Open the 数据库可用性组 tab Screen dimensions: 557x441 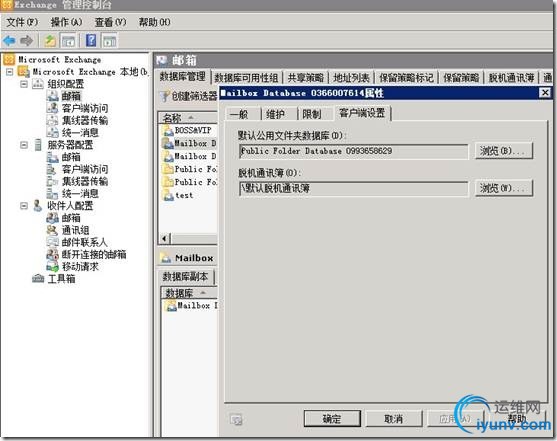(247, 78)
